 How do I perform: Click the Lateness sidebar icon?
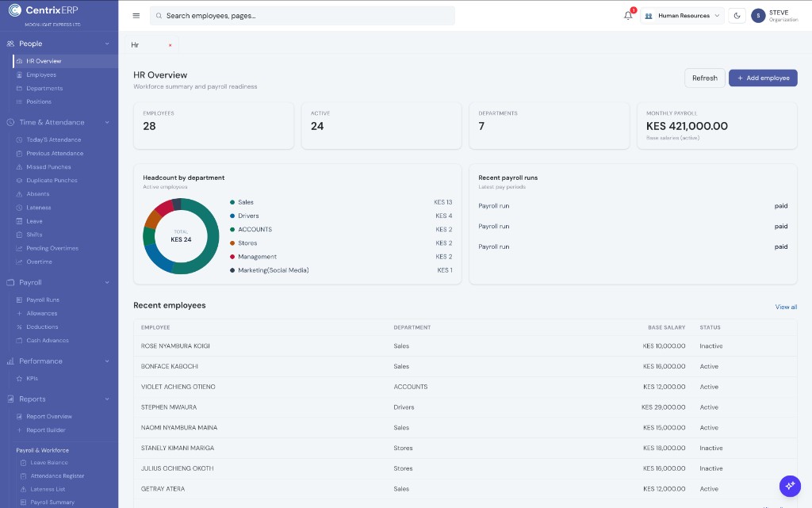[19, 208]
